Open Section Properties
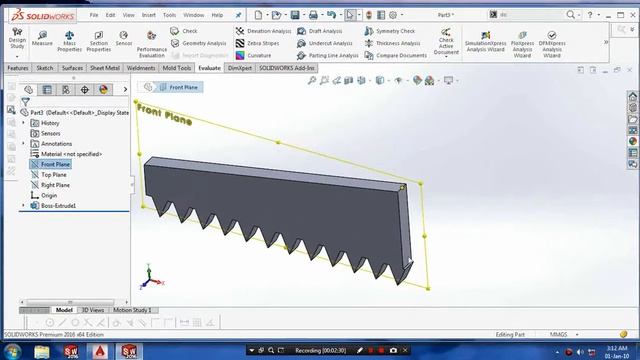 tap(99, 41)
